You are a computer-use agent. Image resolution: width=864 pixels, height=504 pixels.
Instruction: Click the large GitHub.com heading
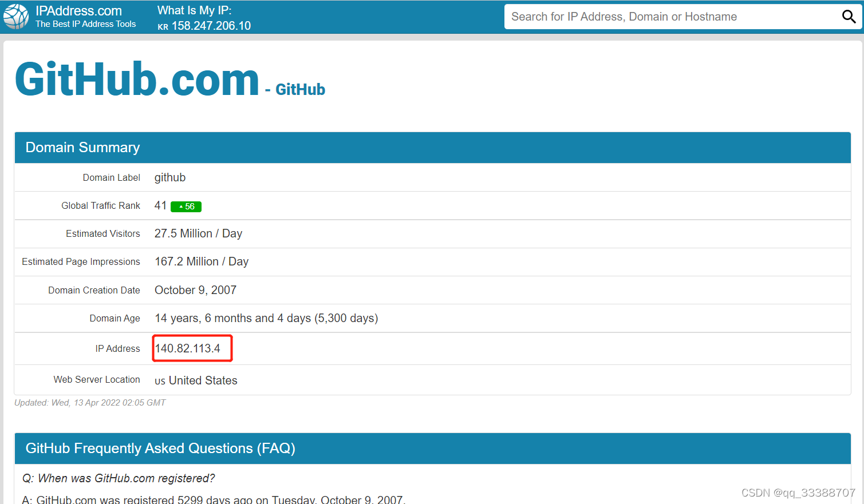pyautogui.click(x=137, y=80)
